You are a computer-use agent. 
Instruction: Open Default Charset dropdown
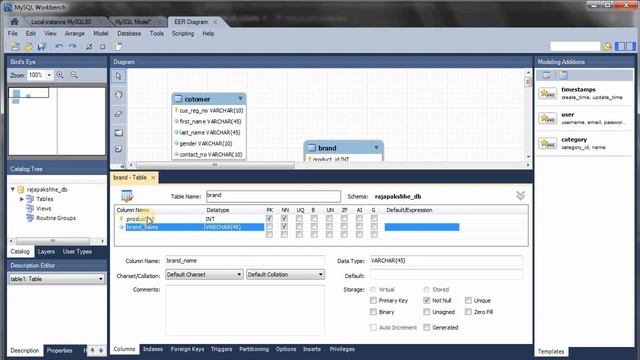click(204, 275)
